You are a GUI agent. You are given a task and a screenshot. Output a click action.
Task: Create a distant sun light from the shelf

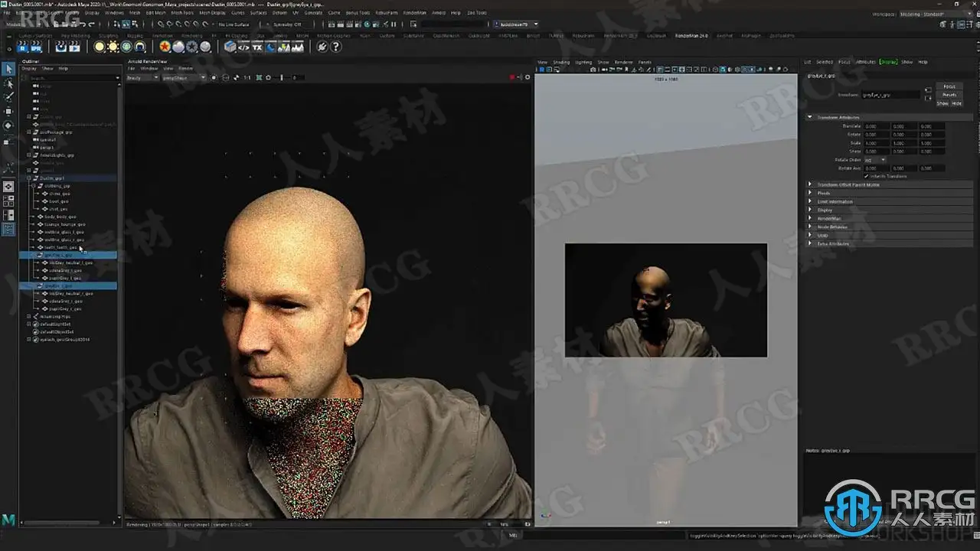tap(113, 47)
